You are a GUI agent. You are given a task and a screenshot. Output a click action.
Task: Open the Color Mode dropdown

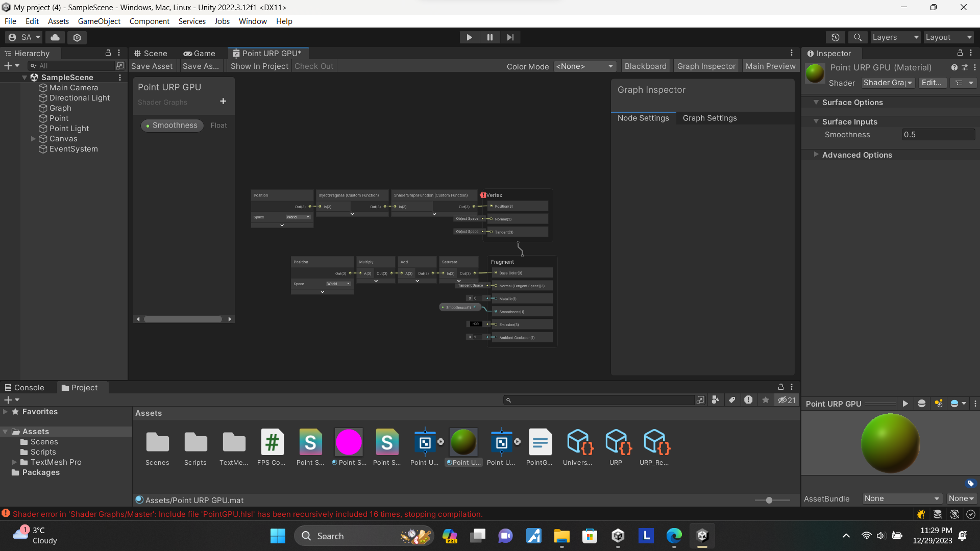pos(584,66)
